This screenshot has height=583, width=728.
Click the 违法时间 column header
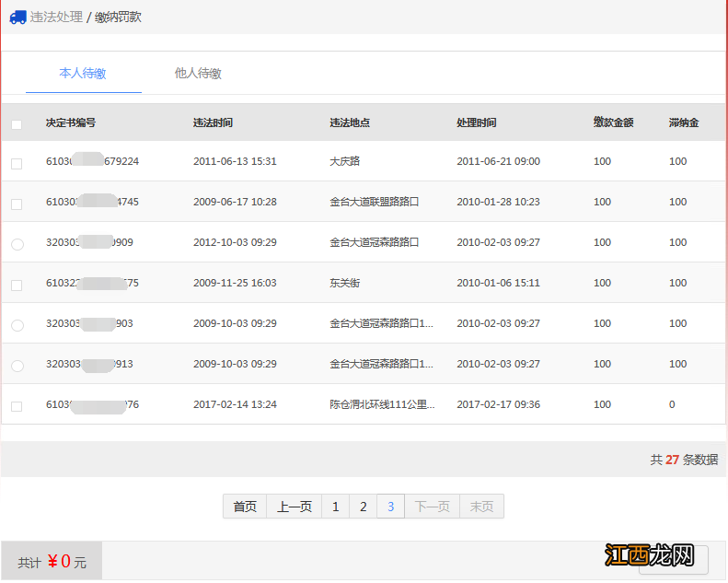[214, 122]
